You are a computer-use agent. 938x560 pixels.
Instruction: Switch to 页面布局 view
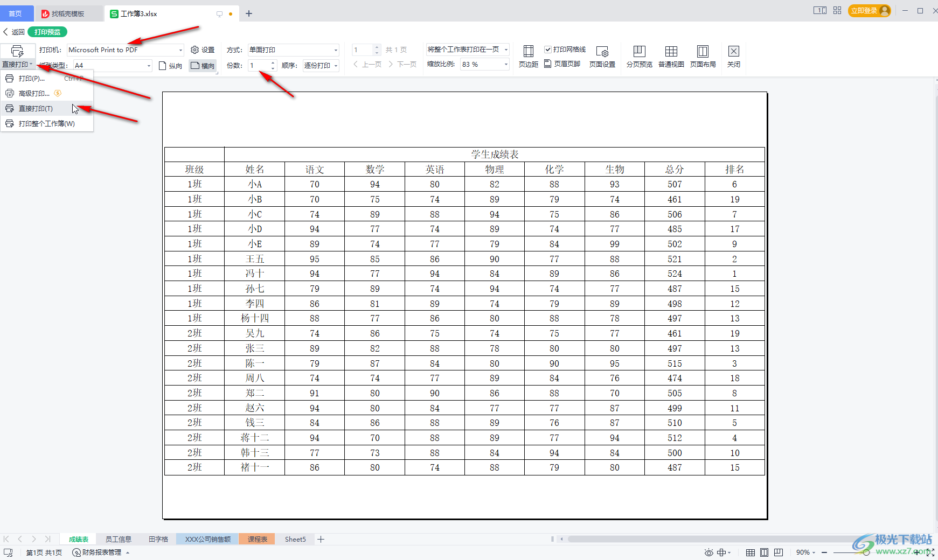[x=703, y=57]
